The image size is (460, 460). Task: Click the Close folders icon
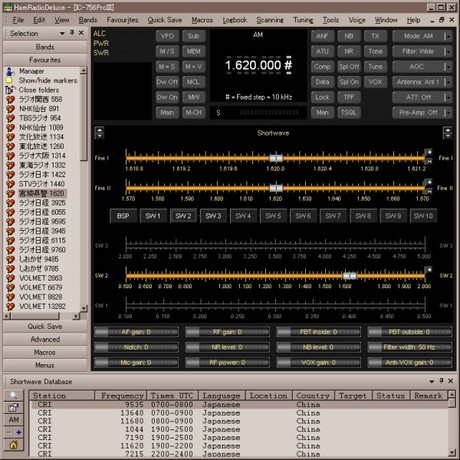[10, 90]
